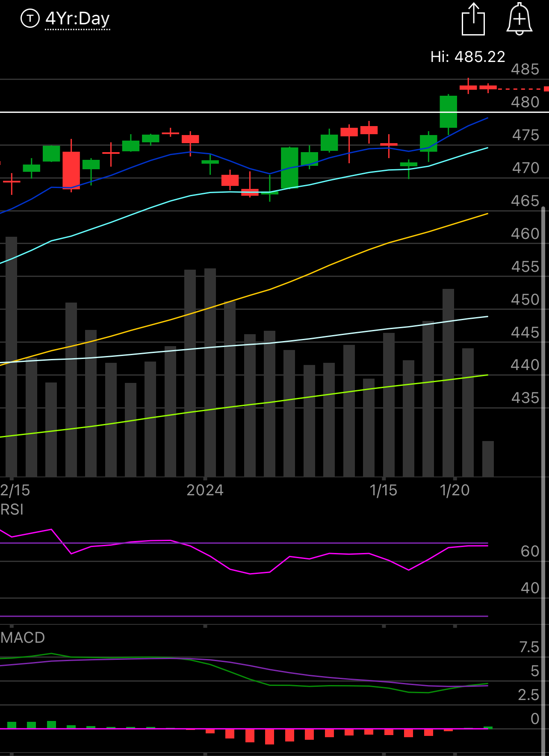Image resolution: width=549 pixels, height=756 pixels.
Task: Tap the 460 price axis label
Action: 525,233
